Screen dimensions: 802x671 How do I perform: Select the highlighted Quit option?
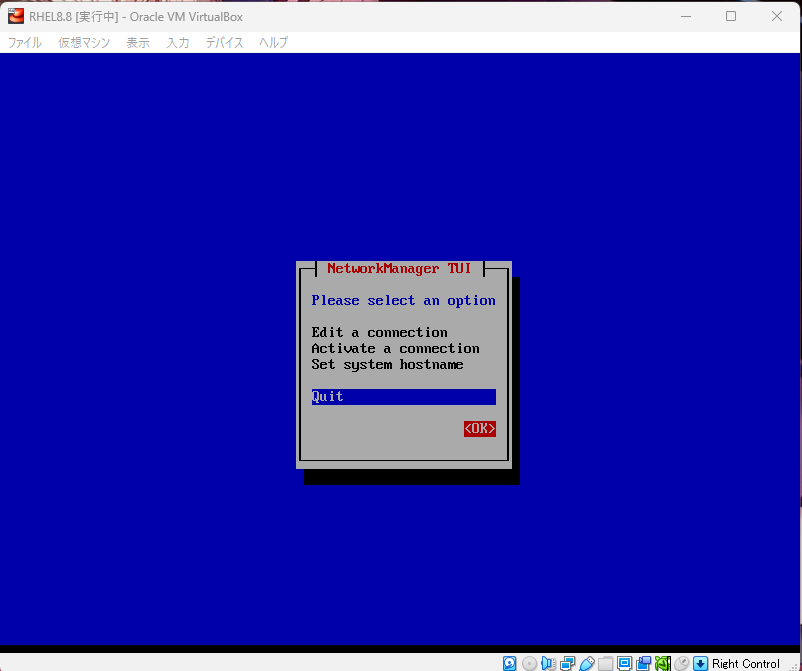pos(404,396)
